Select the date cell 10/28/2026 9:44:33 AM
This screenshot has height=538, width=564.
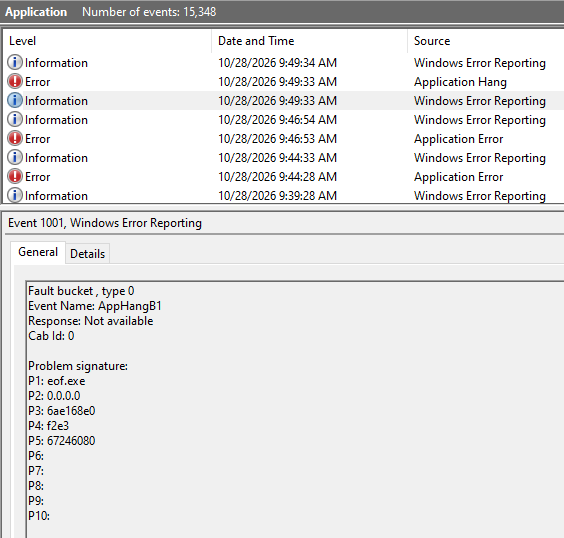[x=277, y=158]
